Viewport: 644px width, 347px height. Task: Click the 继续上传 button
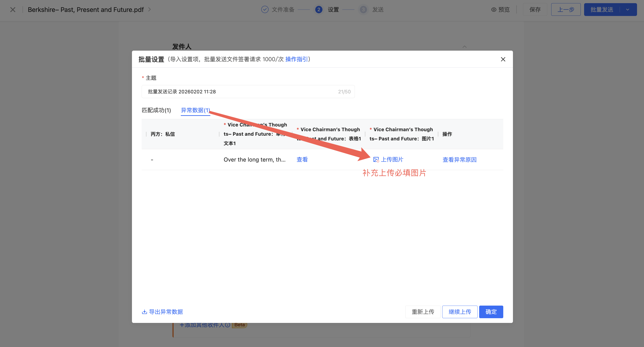(x=460, y=311)
